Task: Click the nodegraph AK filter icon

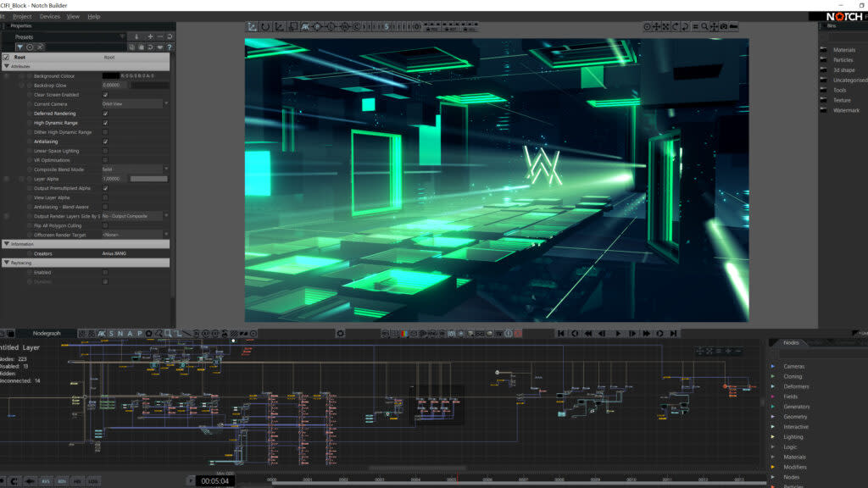Action: pyautogui.click(x=102, y=334)
